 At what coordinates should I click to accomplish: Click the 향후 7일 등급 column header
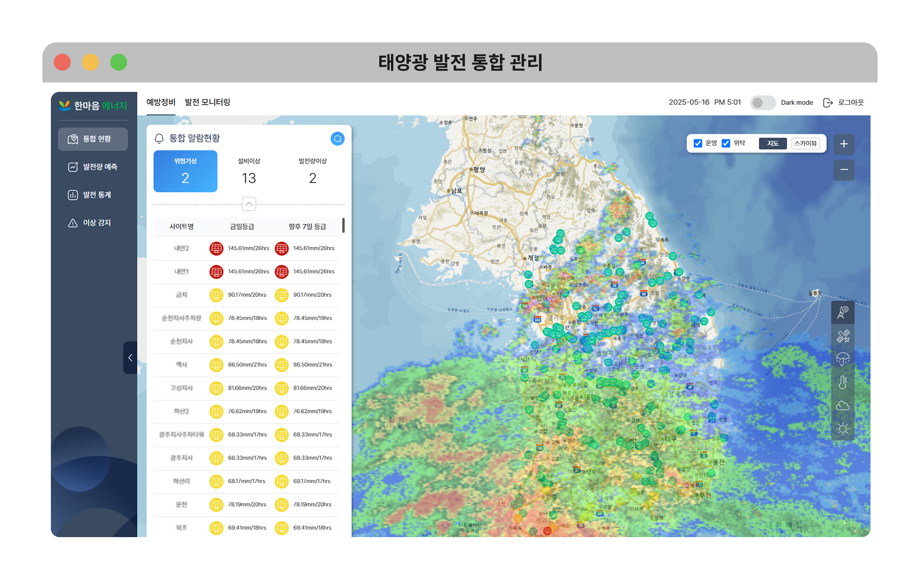click(x=307, y=227)
